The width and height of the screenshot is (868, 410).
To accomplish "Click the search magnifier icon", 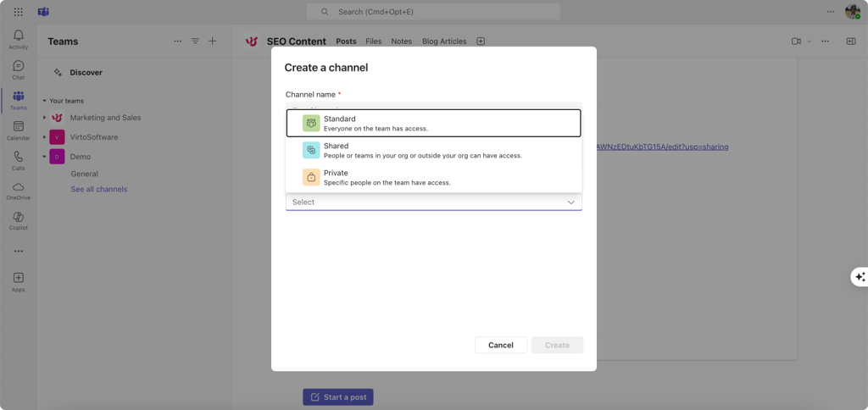I will [x=325, y=12].
